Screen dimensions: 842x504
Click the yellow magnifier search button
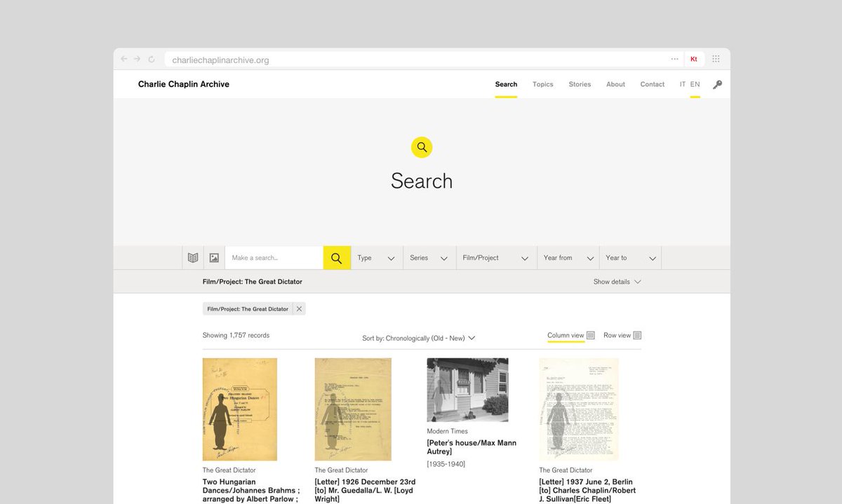pos(337,258)
